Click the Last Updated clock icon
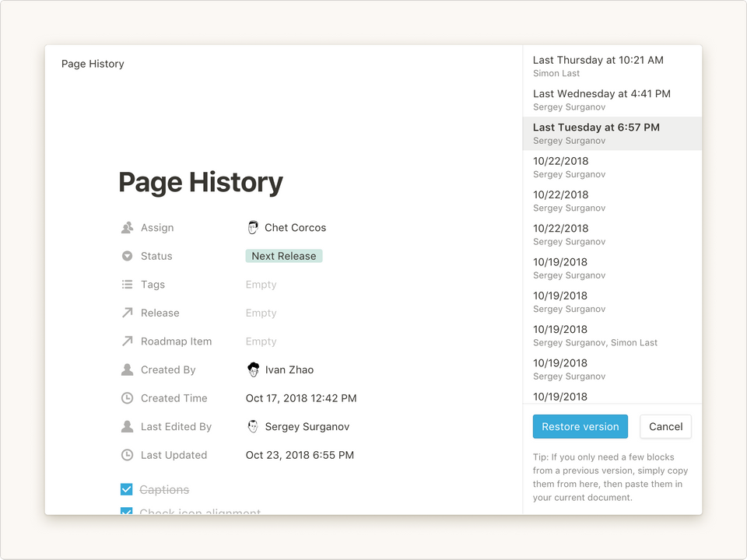Viewport: 747px width, 560px height. coord(127,455)
